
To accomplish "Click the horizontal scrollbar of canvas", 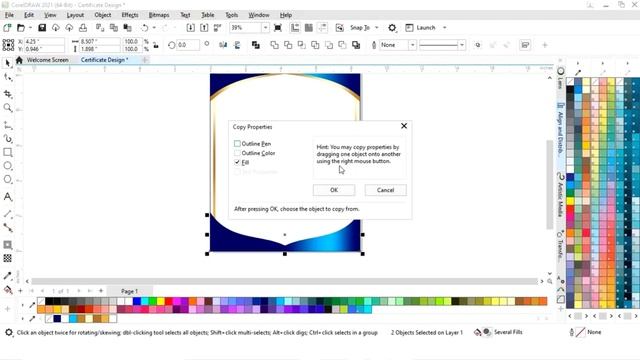I will [284, 281].
